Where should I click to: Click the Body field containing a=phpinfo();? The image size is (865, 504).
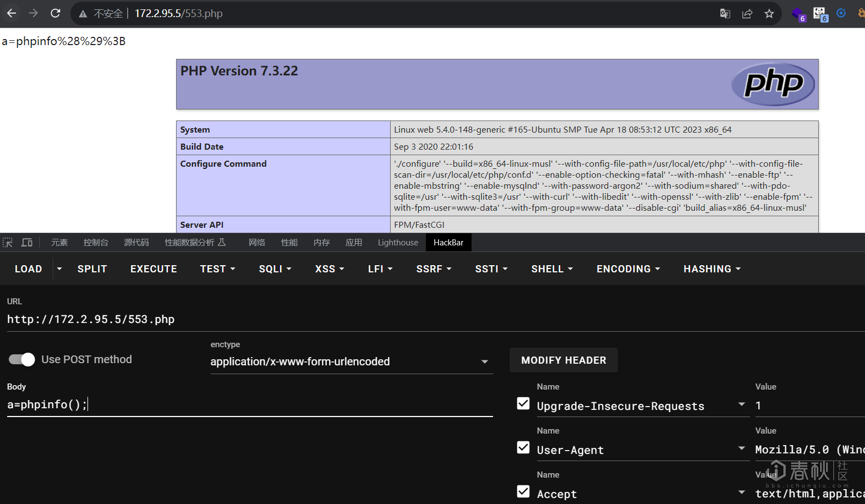pyautogui.click(x=250, y=405)
